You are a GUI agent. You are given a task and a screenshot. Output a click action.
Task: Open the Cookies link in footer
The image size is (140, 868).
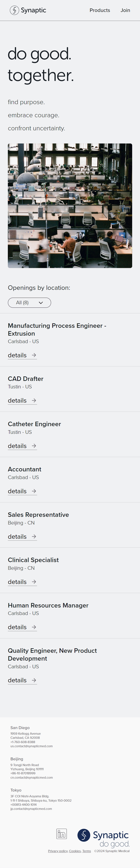(75, 851)
